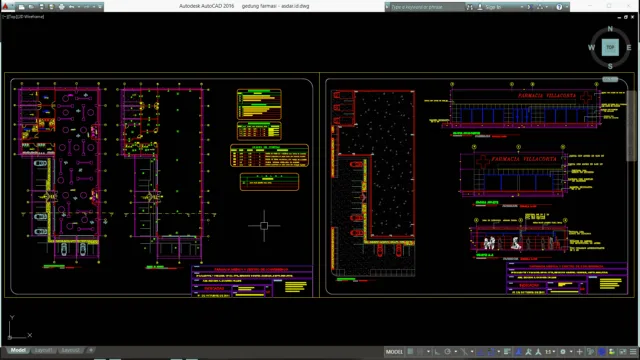Click the keyword search input field

coord(427,7)
